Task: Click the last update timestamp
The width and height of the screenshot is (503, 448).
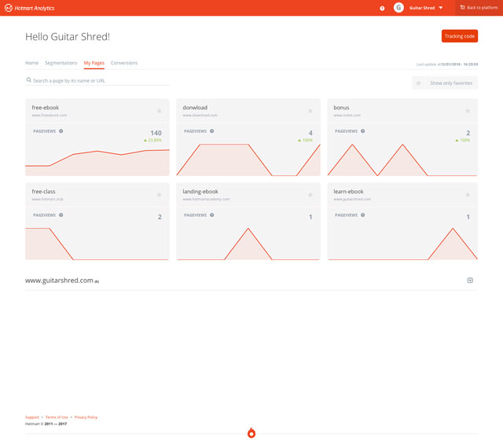Action: click(447, 64)
